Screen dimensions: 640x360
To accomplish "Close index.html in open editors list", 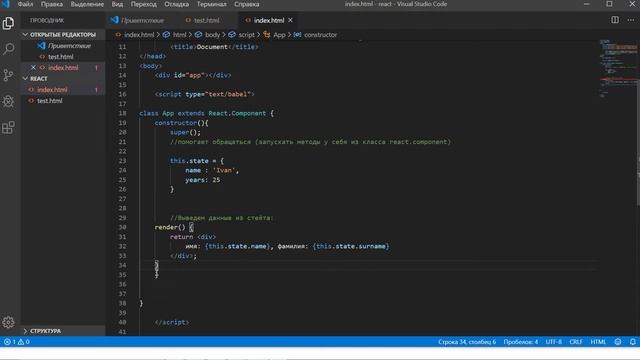I will pyautogui.click(x=33, y=67).
